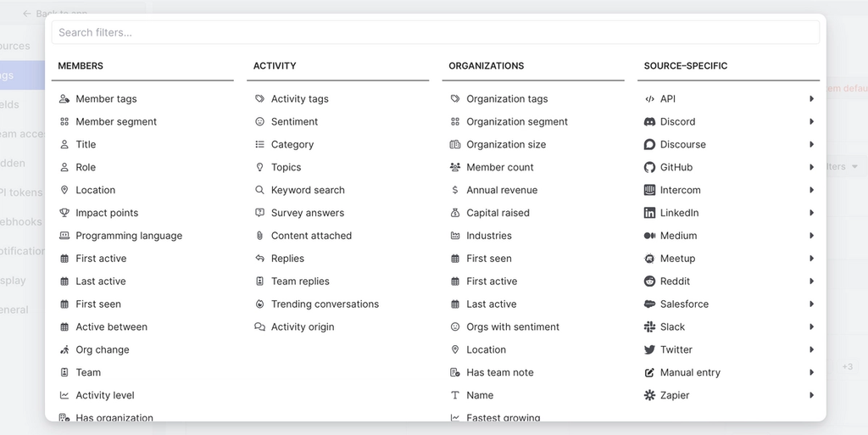
Task: Expand the API submenu arrow
Action: [811, 99]
